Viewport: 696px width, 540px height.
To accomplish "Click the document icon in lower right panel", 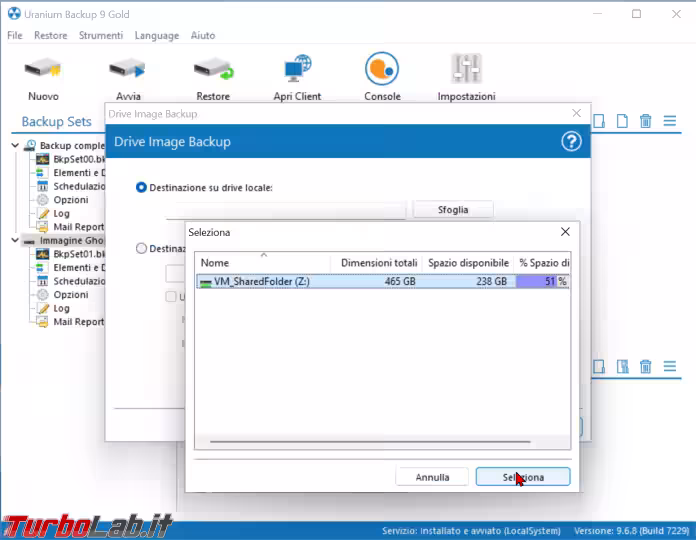I will [622, 367].
